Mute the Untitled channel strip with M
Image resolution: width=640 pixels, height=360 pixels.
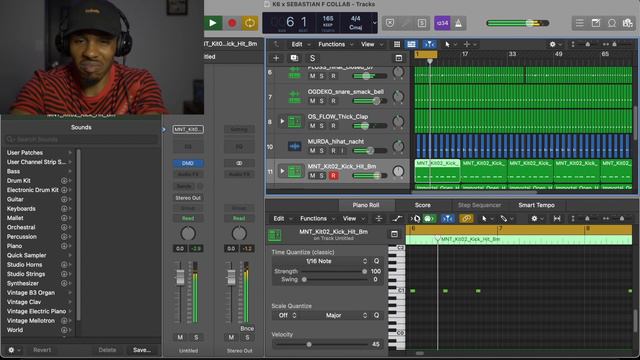click(x=180, y=338)
